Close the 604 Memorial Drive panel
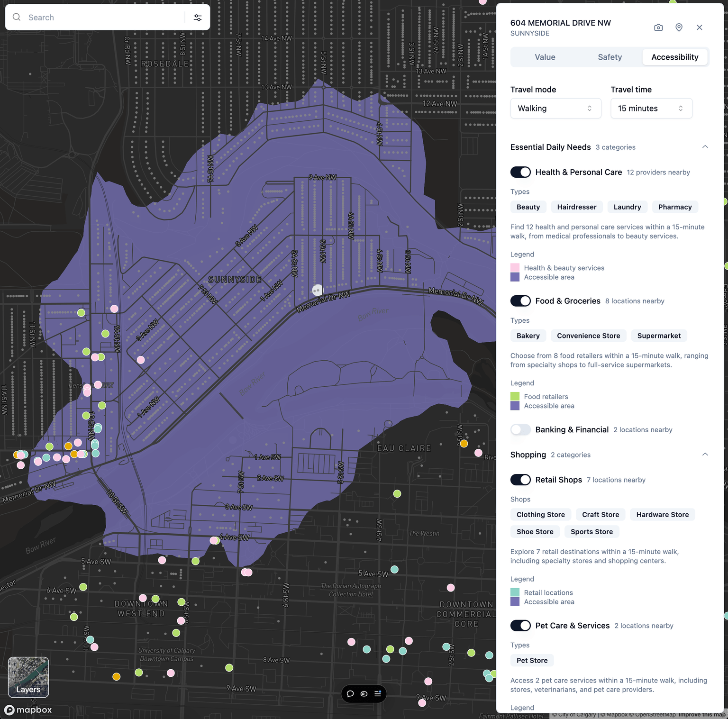728x719 pixels. (x=700, y=27)
